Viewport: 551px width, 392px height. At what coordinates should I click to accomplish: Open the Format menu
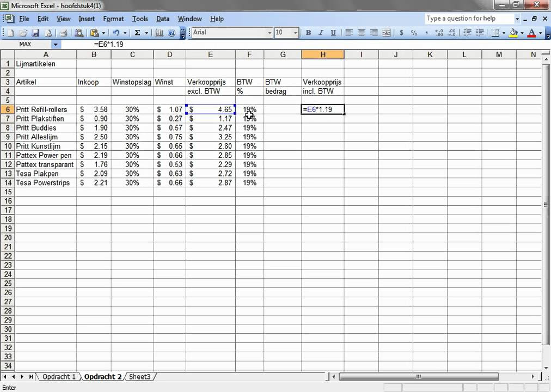point(113,19)
